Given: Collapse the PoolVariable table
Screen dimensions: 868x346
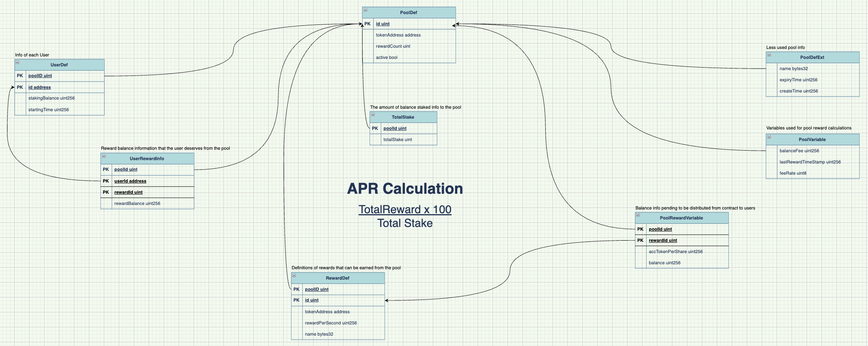Looking at the screenshot, I should [769, 137].
